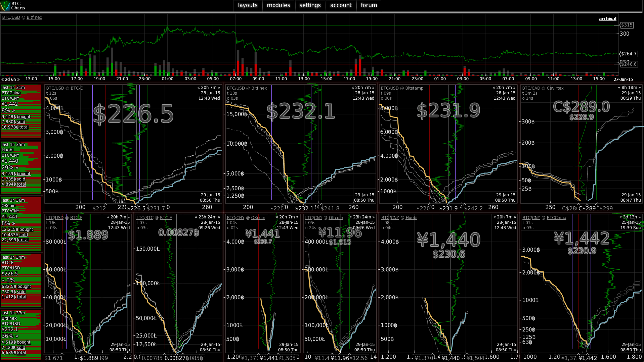This screenshot has width=644, height=362.
Task: Click the large $226.5 price on BTC-E chart
Action: pyautogui.click(x=133, y=114)
